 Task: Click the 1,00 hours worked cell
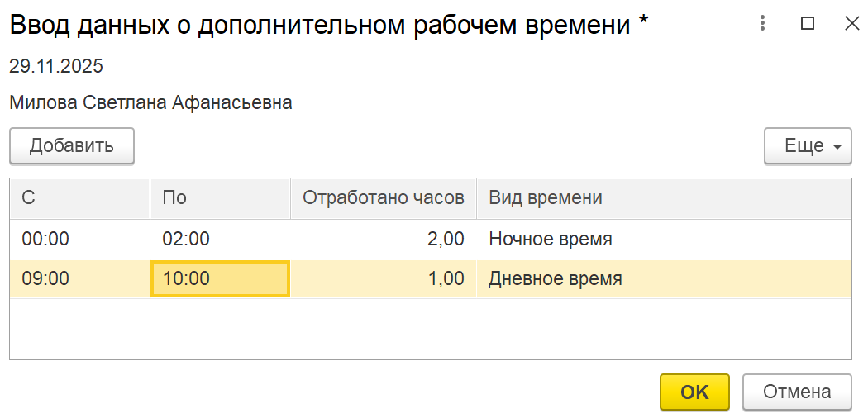(x=445, y=279)
